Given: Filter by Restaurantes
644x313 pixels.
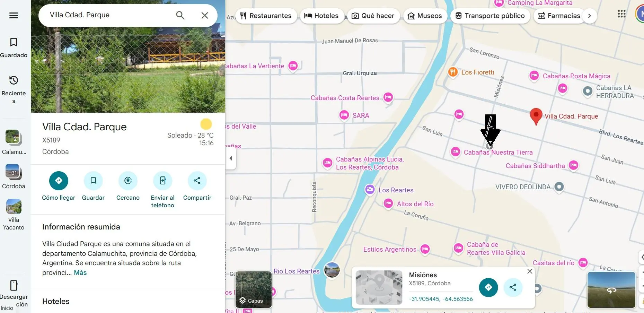Looking at the screenshot, I should [x=266, y=16].
